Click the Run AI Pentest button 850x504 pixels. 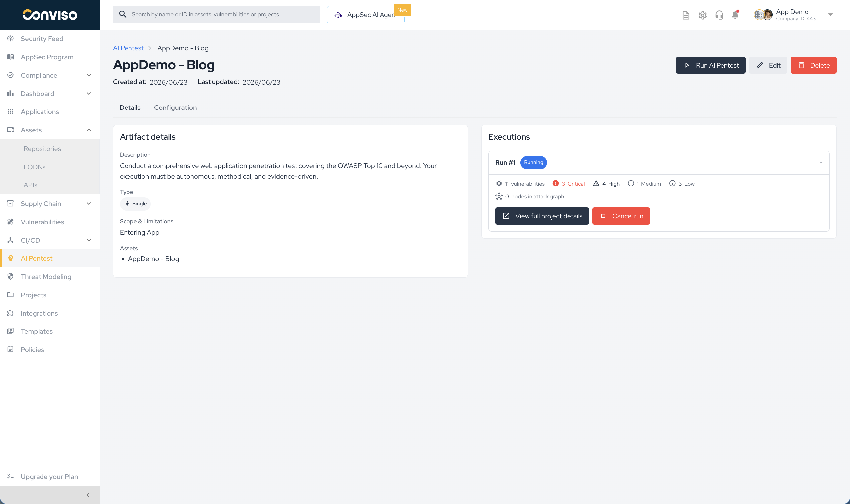pos(710,65)
